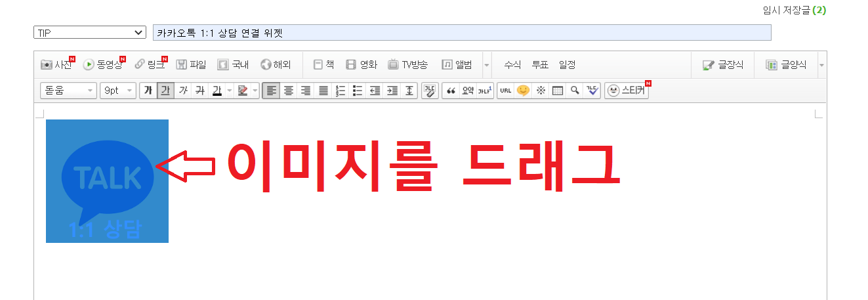Open the 스티커 sticker picker
Image resolution: width=868 pixels, height=300 pixels.
pos(627,91)
